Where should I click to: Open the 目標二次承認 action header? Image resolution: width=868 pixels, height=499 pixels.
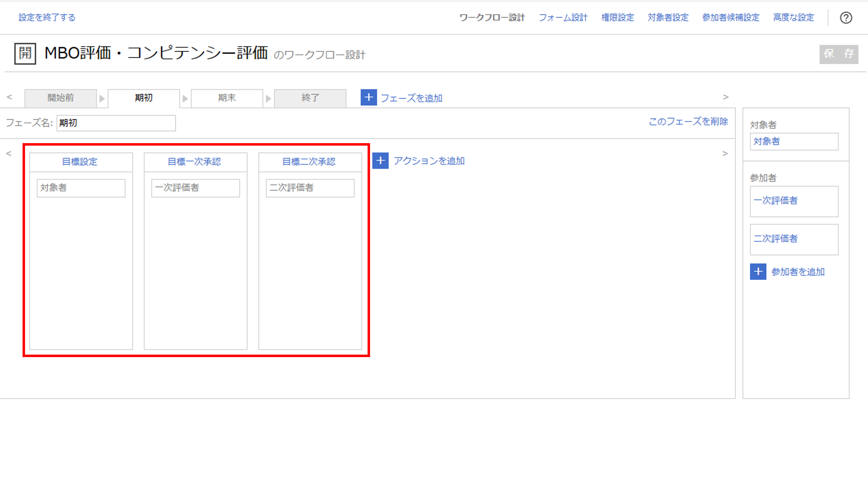(310, 162)
